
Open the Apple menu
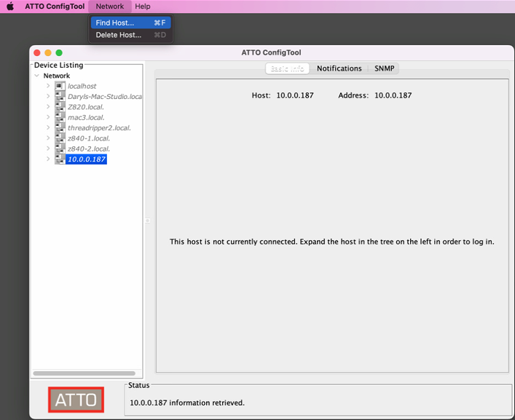pos(10,7)
